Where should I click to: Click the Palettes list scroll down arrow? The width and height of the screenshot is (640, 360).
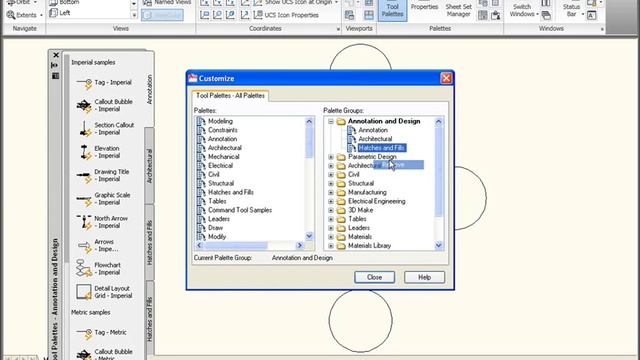(309, 236)
